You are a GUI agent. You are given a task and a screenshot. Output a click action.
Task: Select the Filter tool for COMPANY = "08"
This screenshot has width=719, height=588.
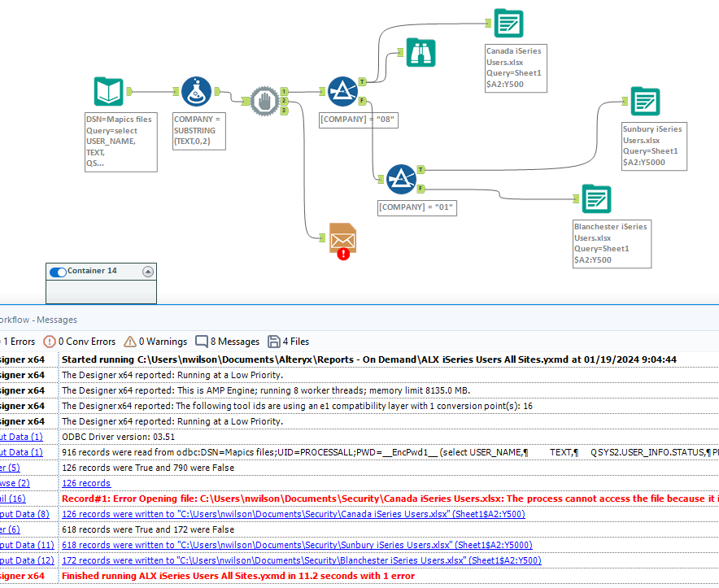pyautogui.click(x=342, y=90)
